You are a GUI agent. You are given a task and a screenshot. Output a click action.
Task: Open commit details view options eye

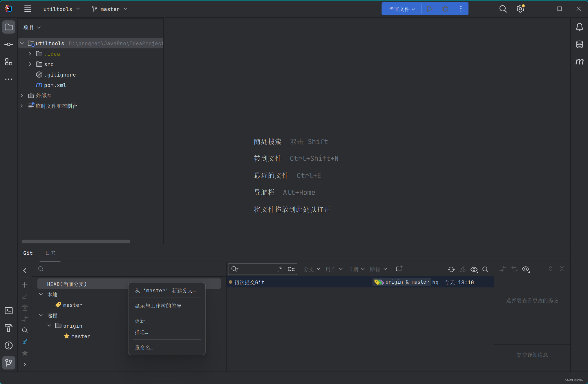pyautogui.click(x=526, y=269)
